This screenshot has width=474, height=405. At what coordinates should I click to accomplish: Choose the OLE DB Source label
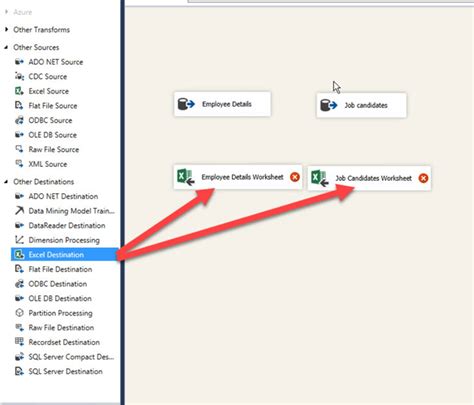pos(53,135)
